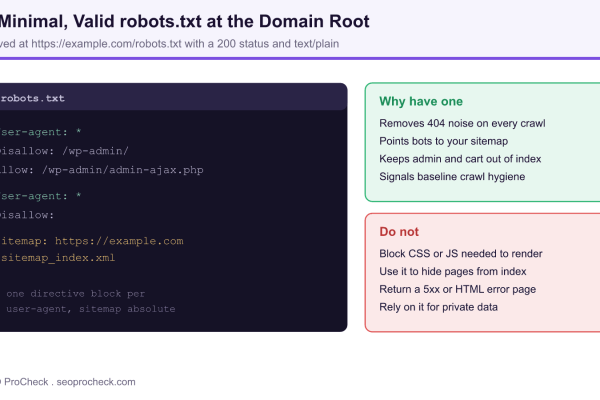Click 'Use it to hide pages from index'

click(453, 271)
